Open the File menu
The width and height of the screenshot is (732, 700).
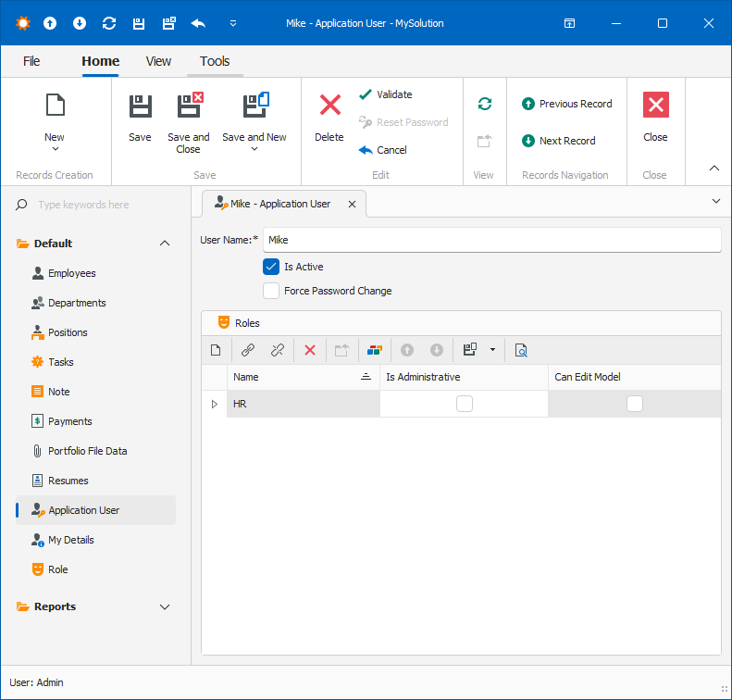click(31, 61)
